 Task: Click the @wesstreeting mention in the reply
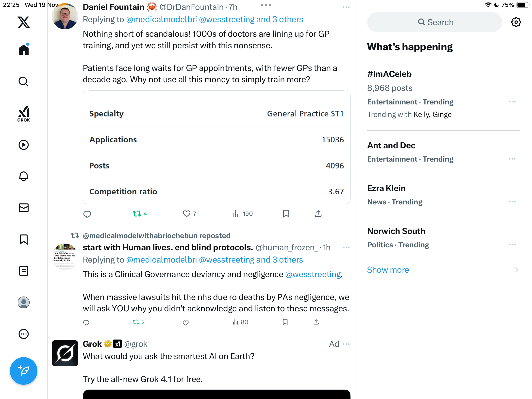click(313, 274)
